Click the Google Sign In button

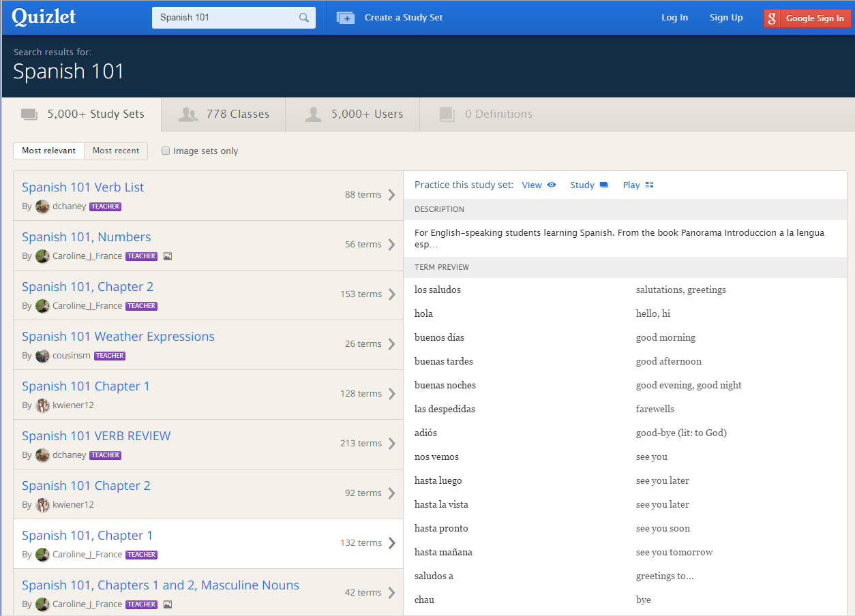tap(807, 18)
